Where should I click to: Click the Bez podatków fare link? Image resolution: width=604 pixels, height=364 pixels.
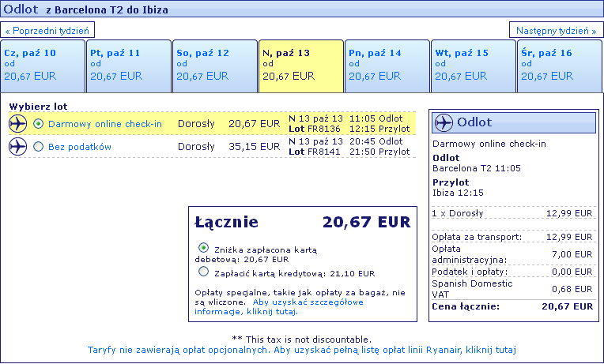tap(80, 147)
